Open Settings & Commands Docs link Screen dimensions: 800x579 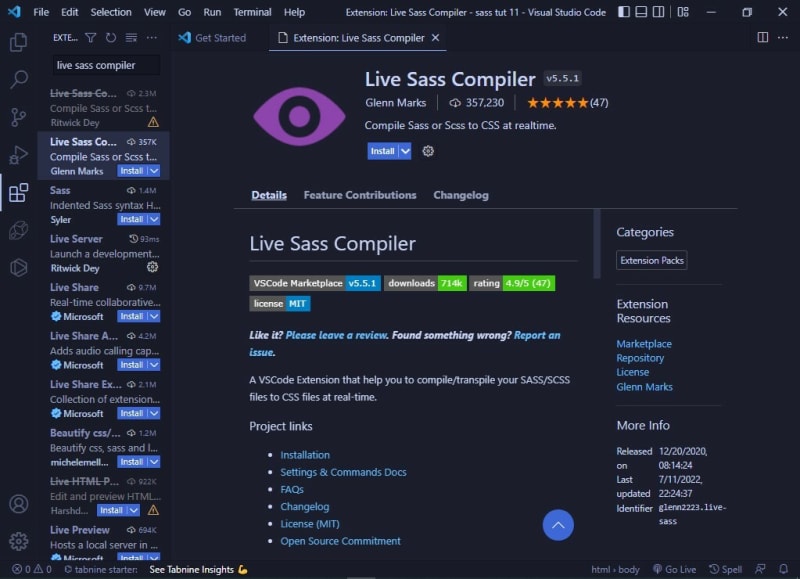pyautogui.click(x=343, y=472)
